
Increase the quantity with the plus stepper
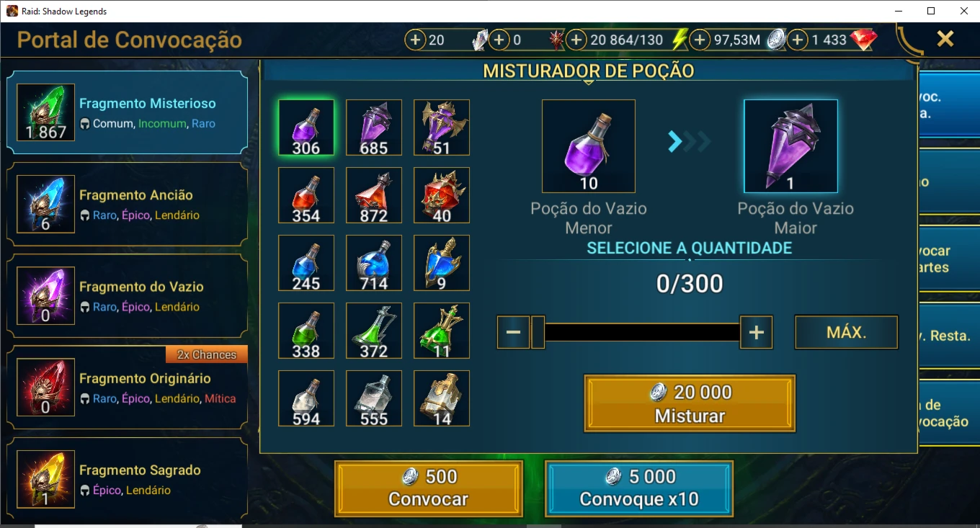coord(756,332)
